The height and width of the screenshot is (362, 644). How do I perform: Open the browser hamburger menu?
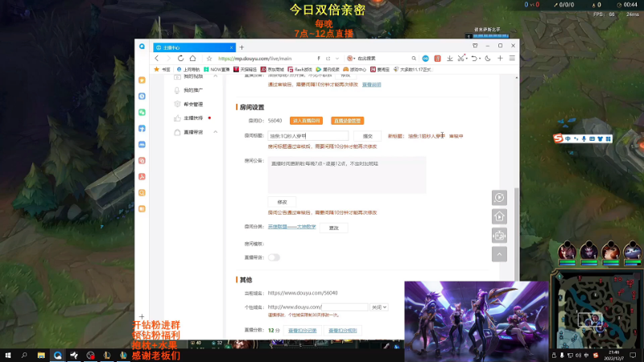pyautogui.click(x=512, y=58)
